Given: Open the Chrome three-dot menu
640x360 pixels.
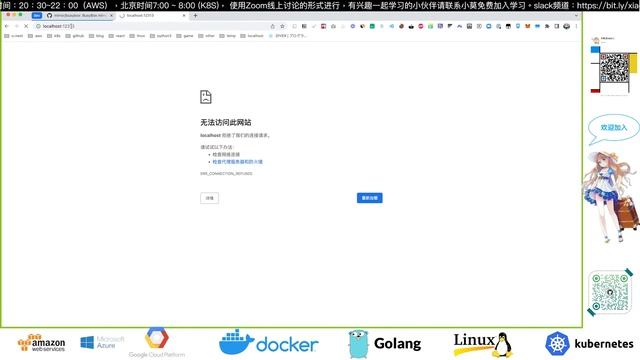Looking at the screenshot, I should 576,26.
